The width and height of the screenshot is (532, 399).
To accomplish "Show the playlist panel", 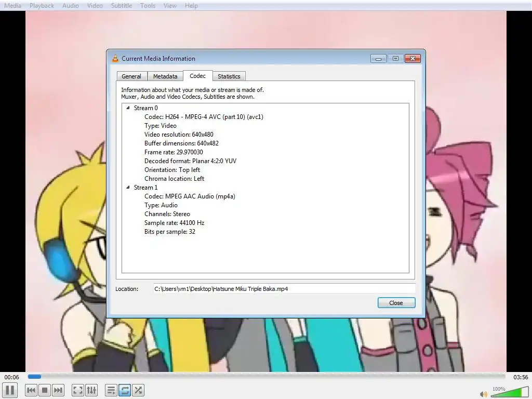I will click(111, 390).
